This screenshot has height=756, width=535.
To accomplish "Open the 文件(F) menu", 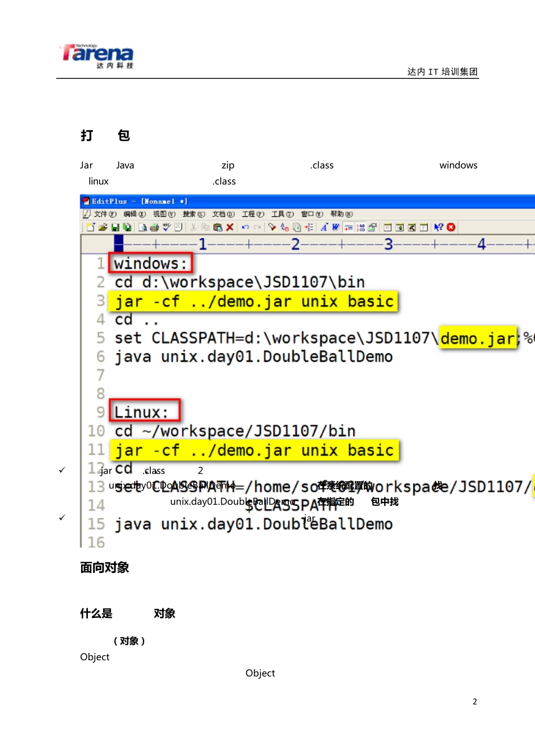I will [105, 214].
